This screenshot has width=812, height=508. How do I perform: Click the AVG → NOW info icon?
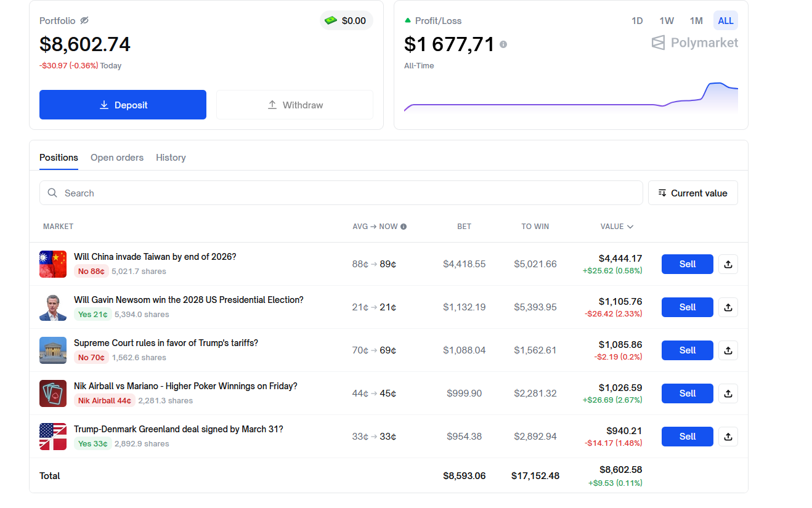coord(404,227)
